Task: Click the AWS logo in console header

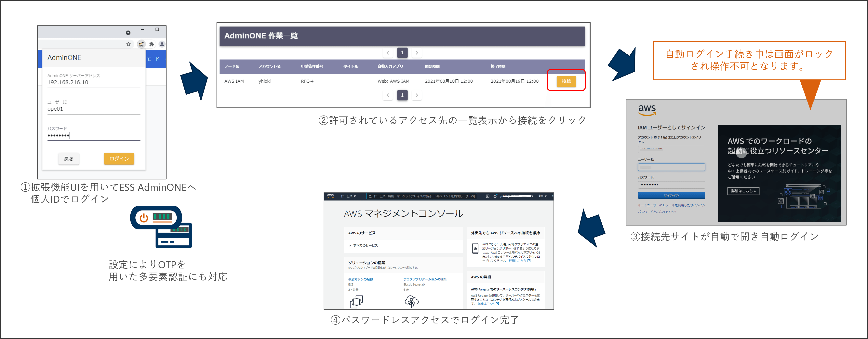Action: pyautogui.click(x=330, y=196)
